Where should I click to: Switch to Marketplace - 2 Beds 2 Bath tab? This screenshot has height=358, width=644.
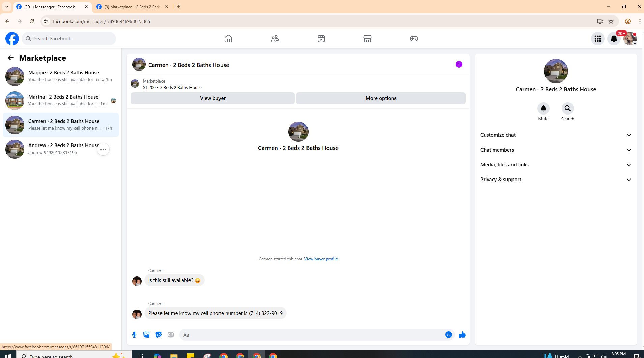click(133, 7)
